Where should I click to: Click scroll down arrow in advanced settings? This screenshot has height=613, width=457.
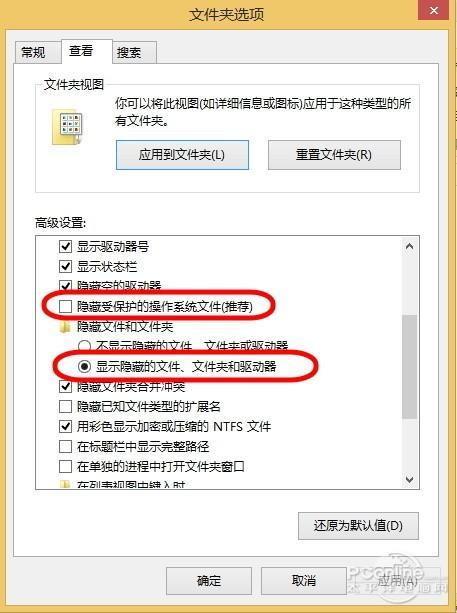(x=409, y=479)
